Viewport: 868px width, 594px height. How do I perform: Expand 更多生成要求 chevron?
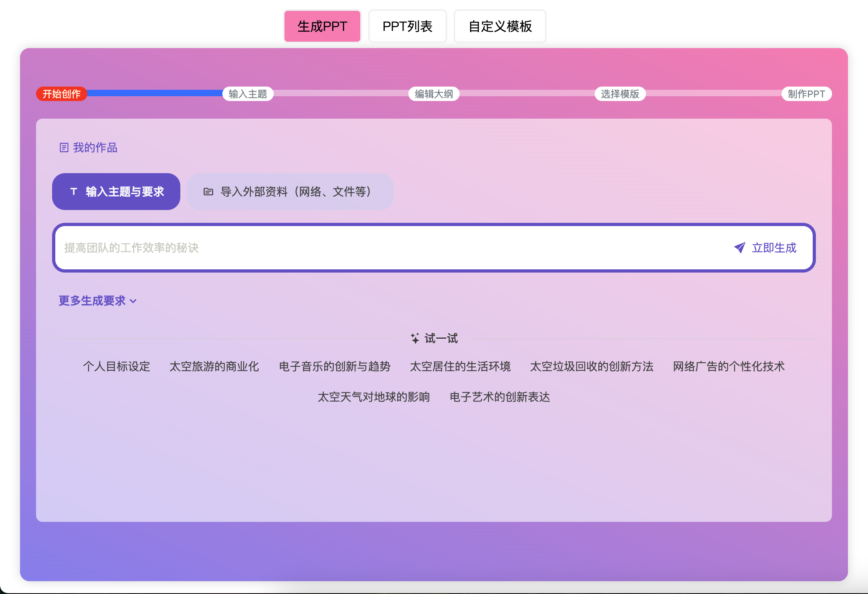[x=133, y=301]
